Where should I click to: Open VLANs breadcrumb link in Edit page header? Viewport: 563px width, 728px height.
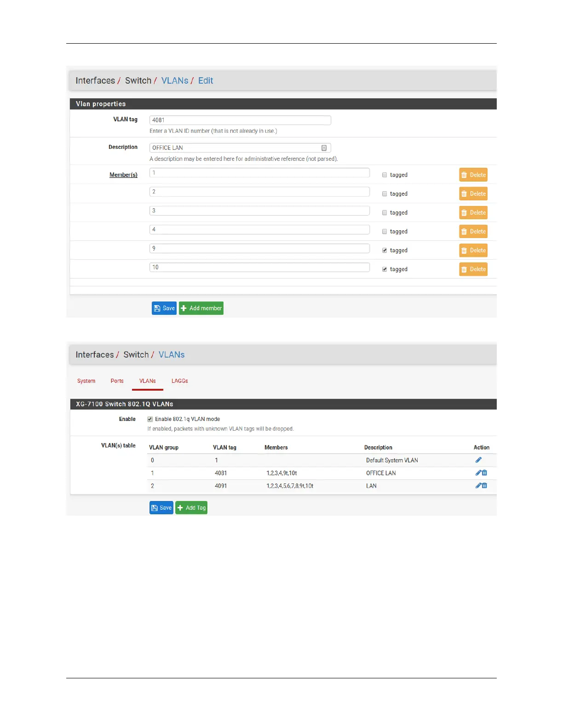(x=175, y=81)
